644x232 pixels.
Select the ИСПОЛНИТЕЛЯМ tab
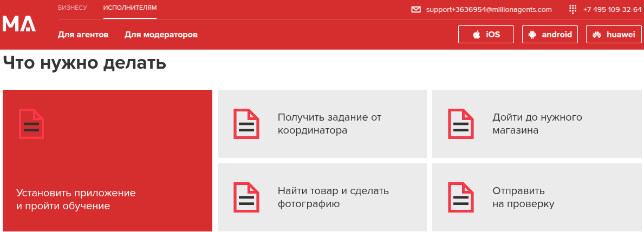click(x=130, y=8)
